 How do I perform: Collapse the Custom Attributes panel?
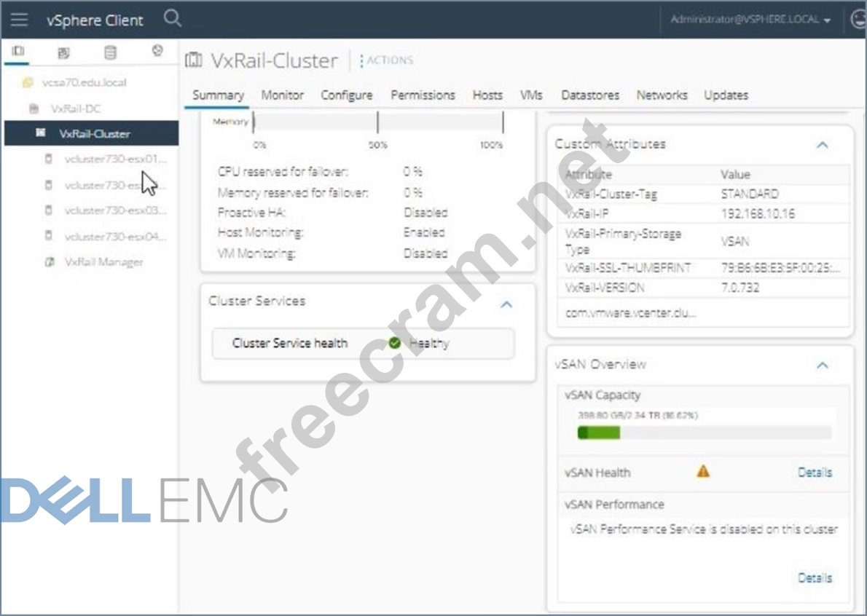(x=822, y=145)
